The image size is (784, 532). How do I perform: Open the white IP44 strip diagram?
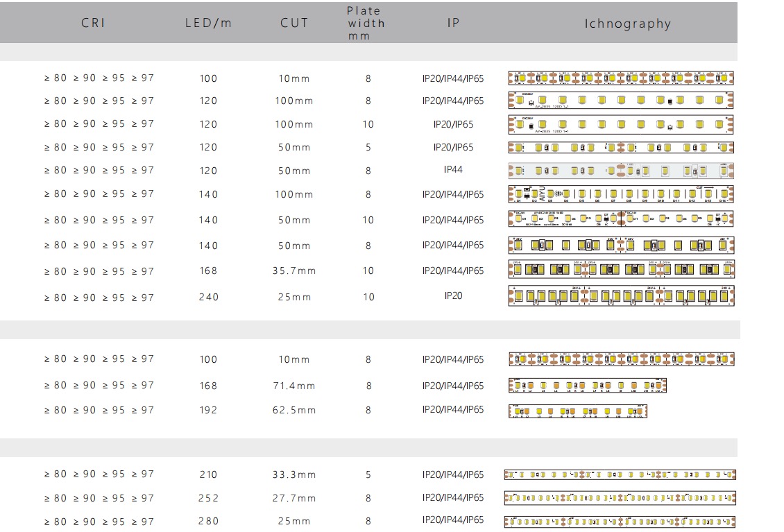pos(621,171)
